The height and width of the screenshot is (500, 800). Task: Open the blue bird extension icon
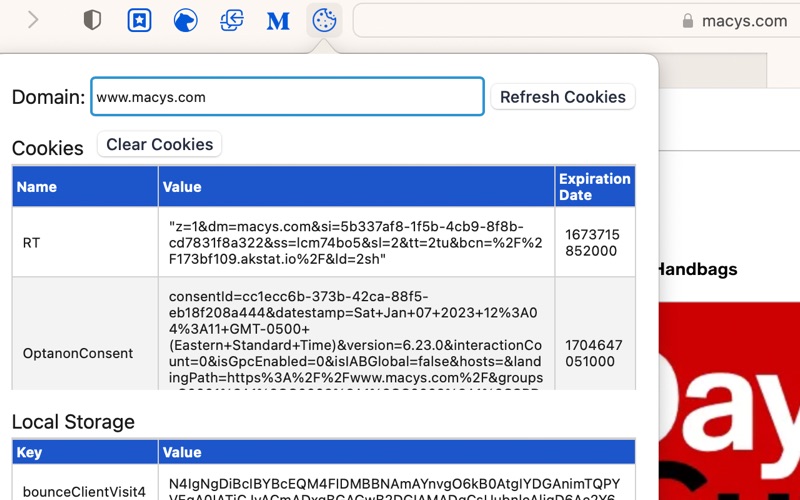185,20
